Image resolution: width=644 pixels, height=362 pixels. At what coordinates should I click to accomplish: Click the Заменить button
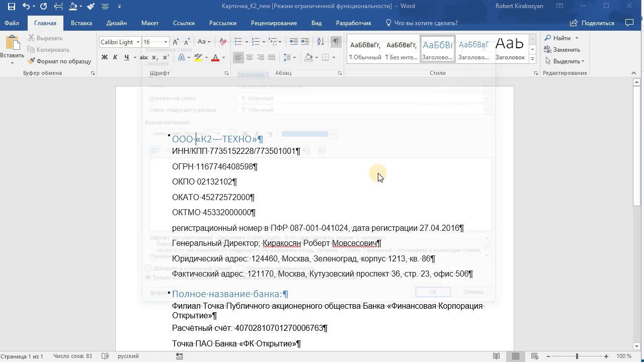[x=562, y=50]
